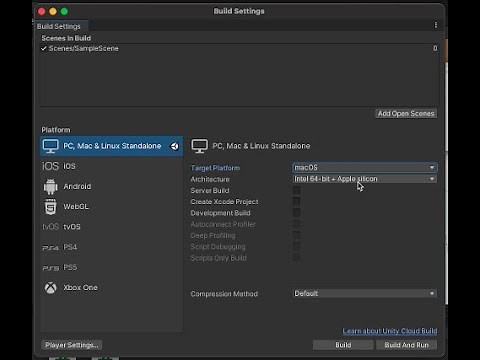Select the Xbox One platform row
The image size is (480, 360).
tap(111, 287)
